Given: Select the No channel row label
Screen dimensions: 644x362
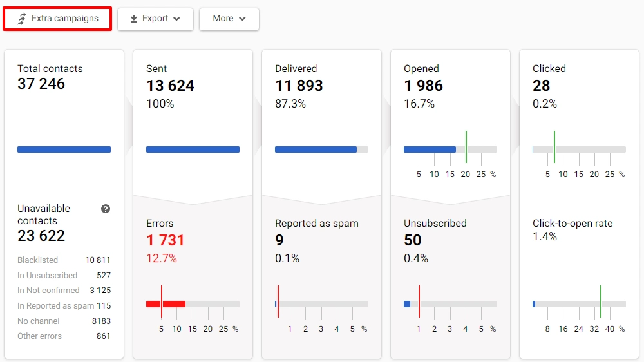Looking at the screenshot, I should click(38, 321).
